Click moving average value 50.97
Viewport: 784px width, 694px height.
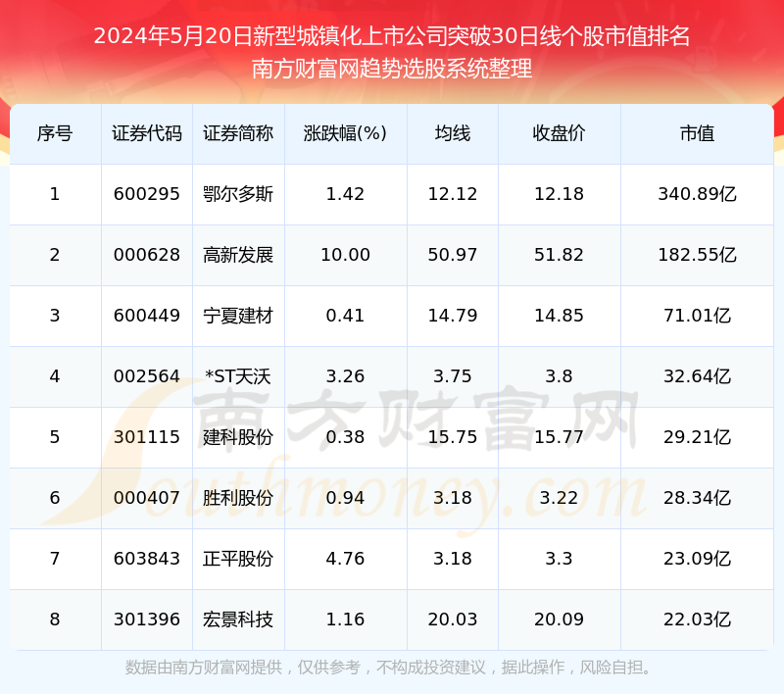point(453,255)
